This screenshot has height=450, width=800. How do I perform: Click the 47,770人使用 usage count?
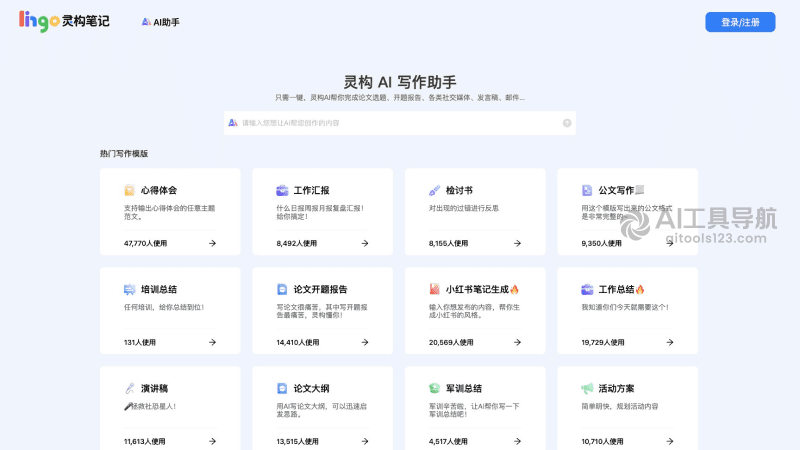[145, 243]
